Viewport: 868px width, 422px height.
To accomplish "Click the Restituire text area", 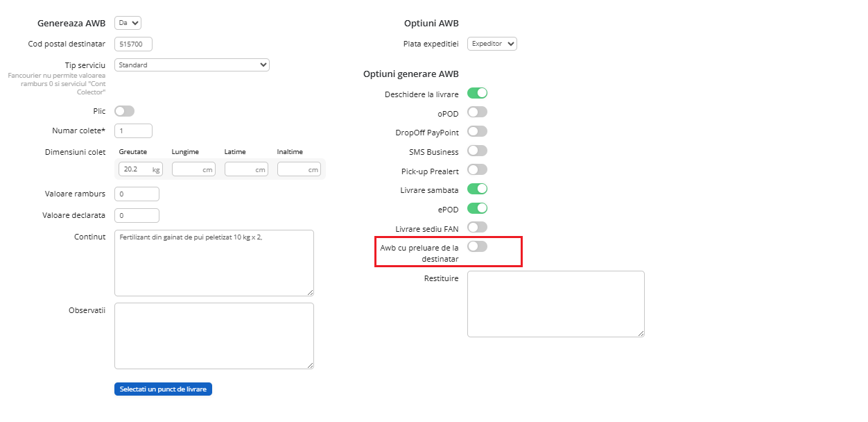I will [x=555, y=304].
